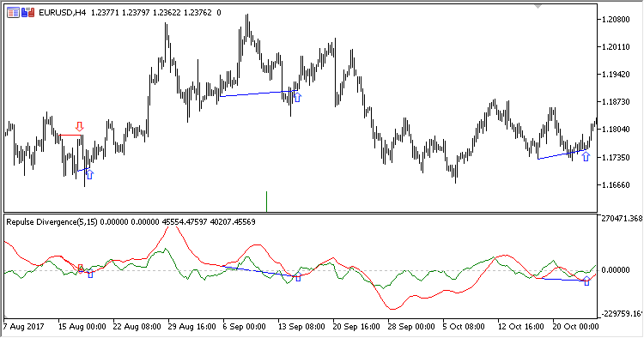
Task: Click the 40207.45569 indicator value
Action: tap(233, 222)
